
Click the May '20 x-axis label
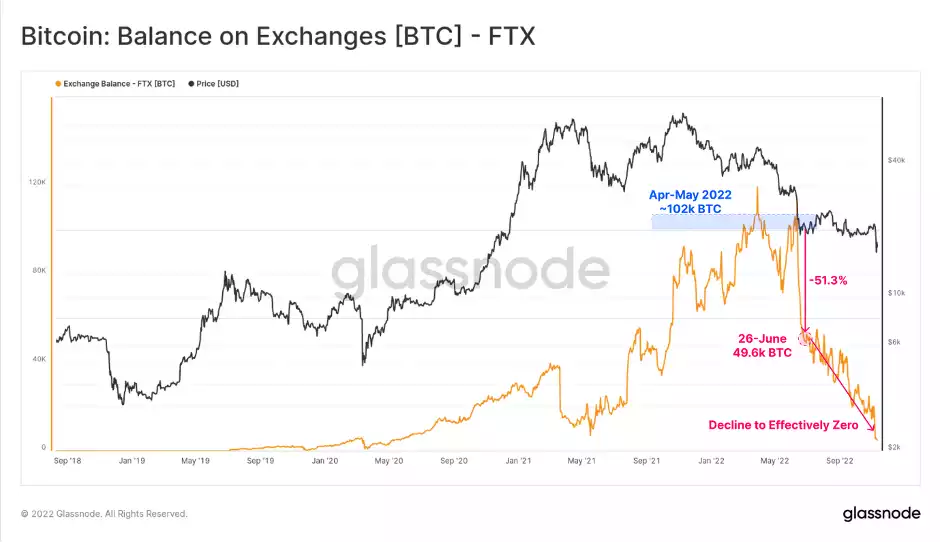point(389,461)
